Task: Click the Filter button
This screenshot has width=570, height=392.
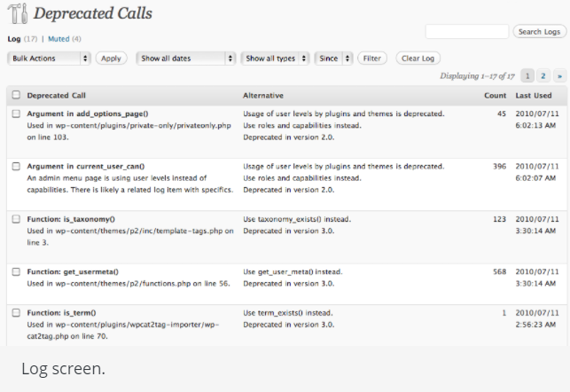Action: 372,58
